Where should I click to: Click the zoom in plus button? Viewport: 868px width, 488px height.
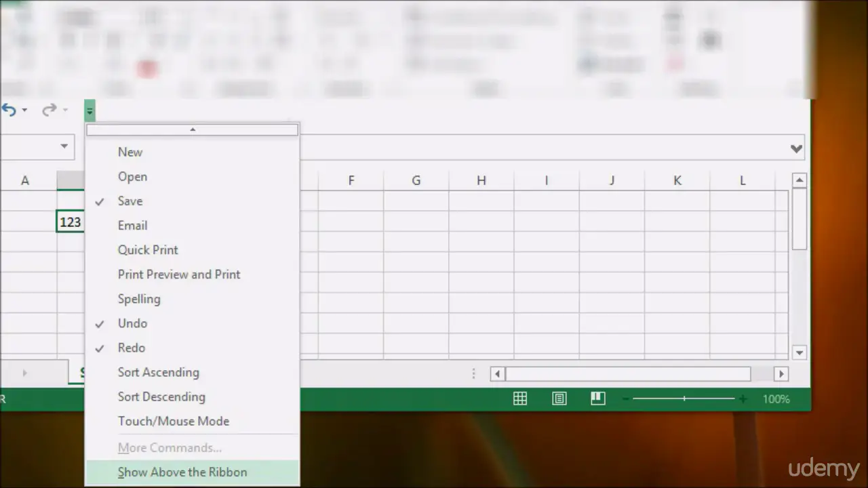(x=744, y=399)
